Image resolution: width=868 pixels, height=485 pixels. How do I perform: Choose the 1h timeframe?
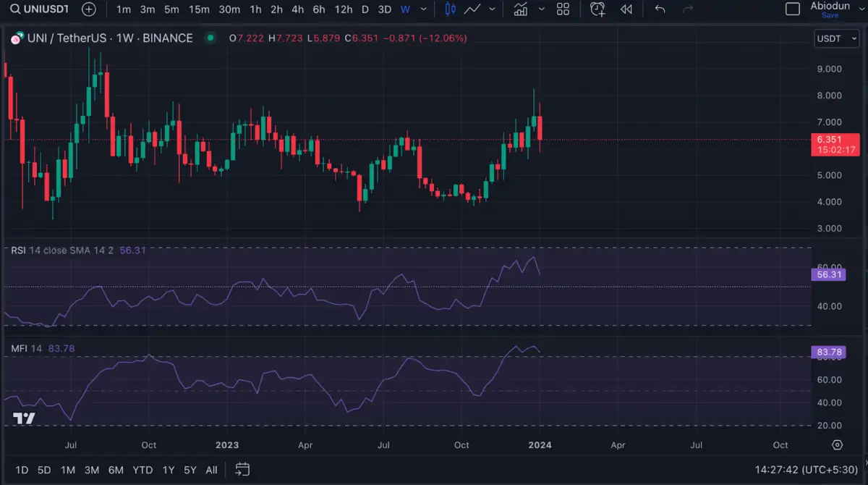tap(255, 9)
